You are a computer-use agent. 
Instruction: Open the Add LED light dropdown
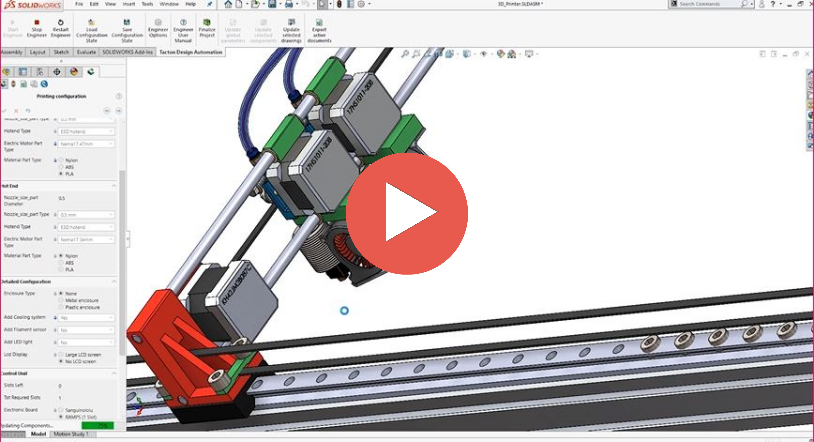click(x=86, y=341)
